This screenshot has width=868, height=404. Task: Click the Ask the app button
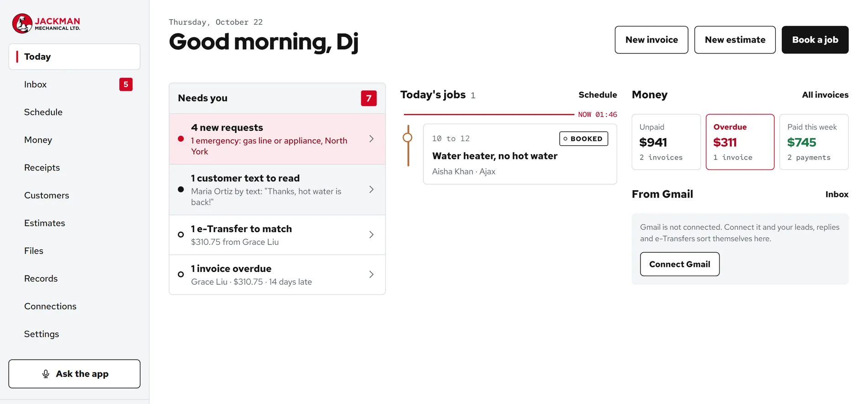[74, 374]
